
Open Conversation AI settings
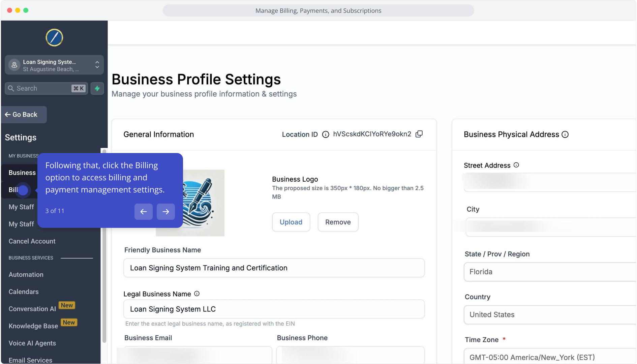(32, 309)
